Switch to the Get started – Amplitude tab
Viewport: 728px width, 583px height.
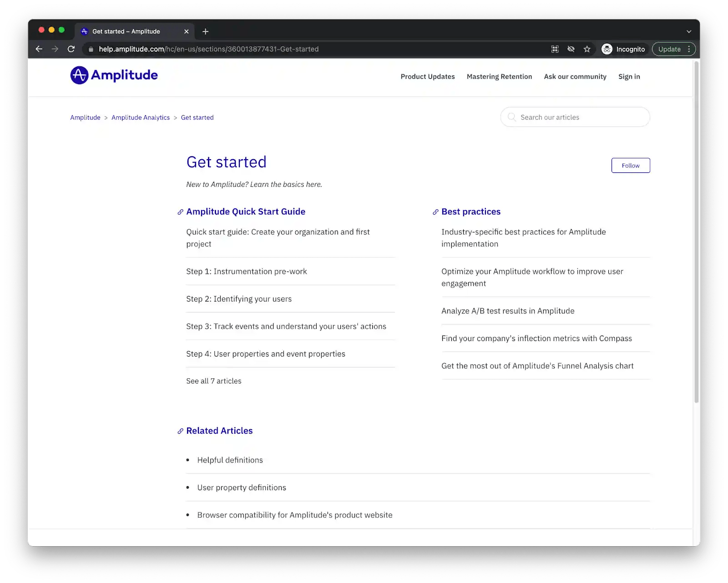click(x=127, y=31)
